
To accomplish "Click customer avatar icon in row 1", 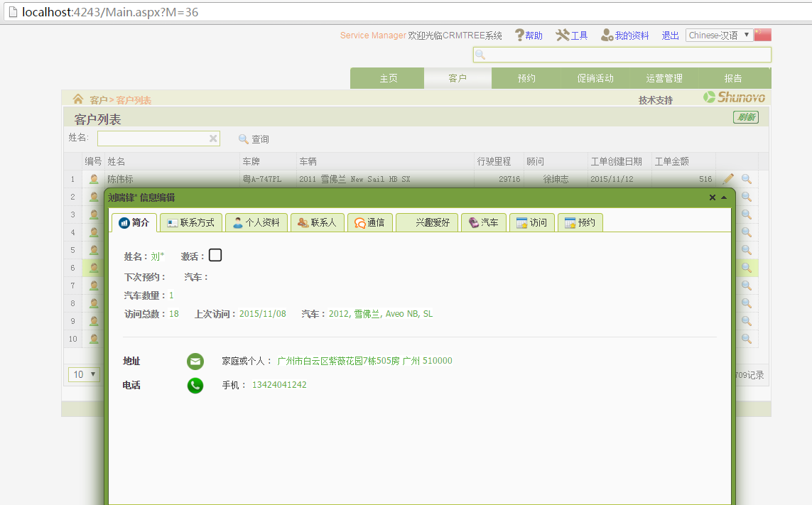I will pos(94,179).
